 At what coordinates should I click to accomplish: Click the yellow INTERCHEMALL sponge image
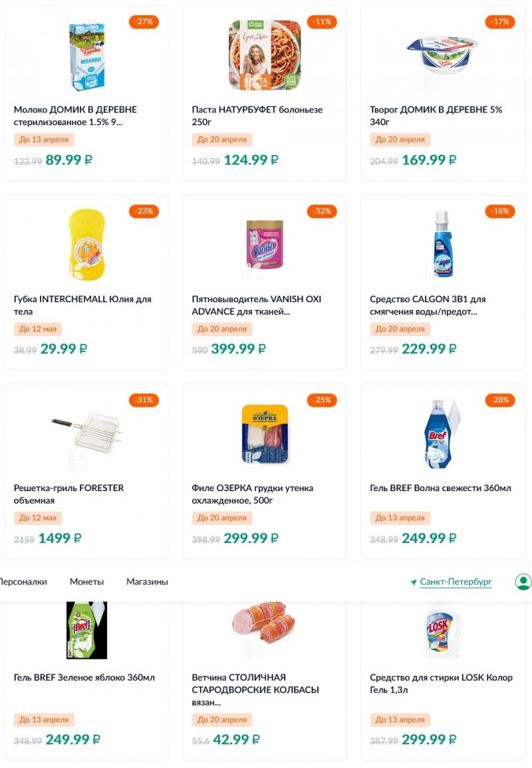click(86, 244)
